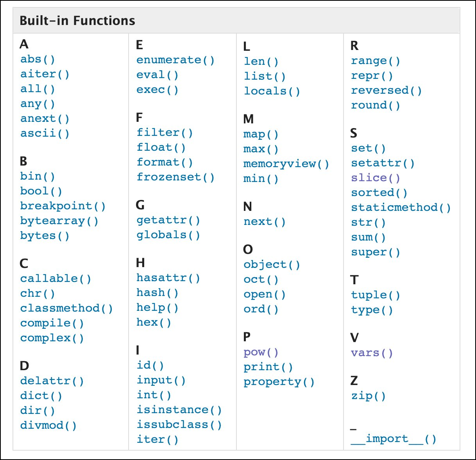Click the Built-in Functions table header

click(x=77, y=21)
